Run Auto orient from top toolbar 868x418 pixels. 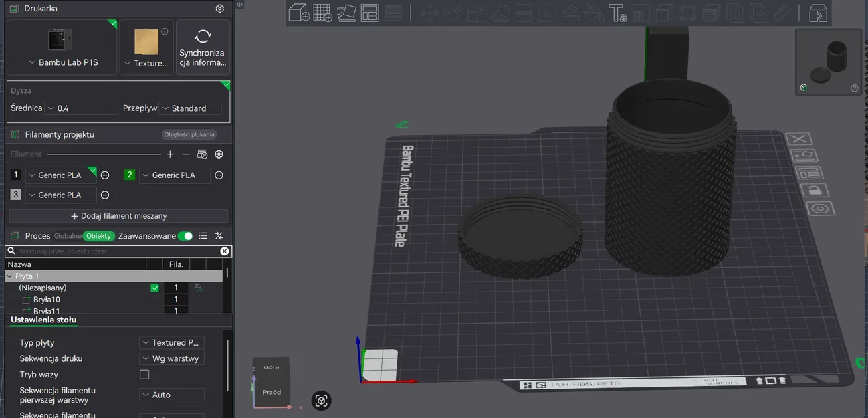tap(346, 13)
